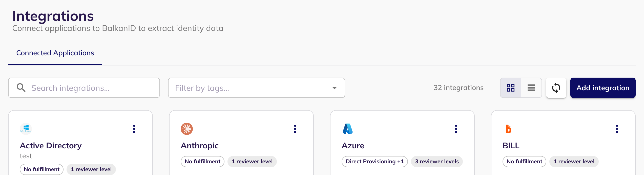644x175 pixels.
Task: Refresh integrations with sync icon
Action: point(556,88)
